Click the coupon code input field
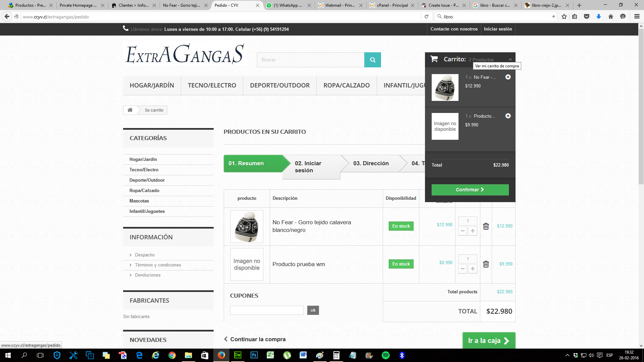 click(x=266, y=310)
